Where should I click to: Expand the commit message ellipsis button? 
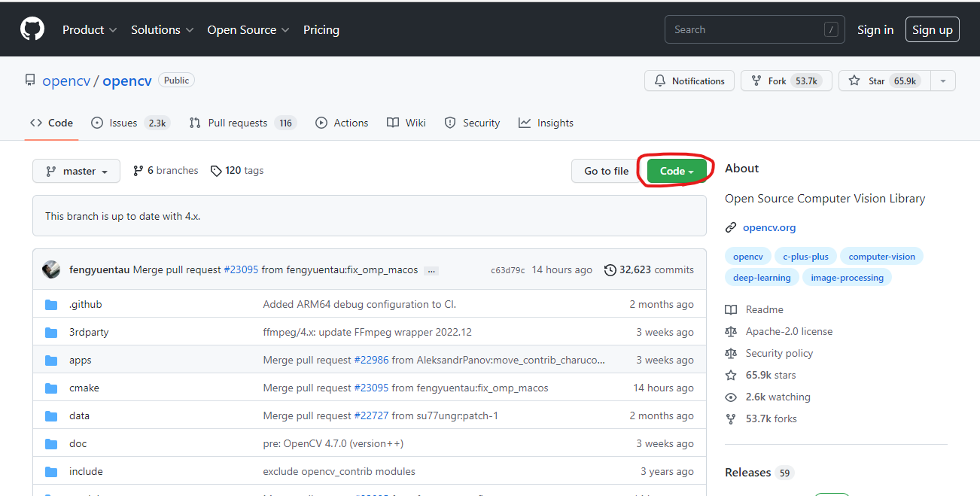pyautogui.click(x=431, y=270)
